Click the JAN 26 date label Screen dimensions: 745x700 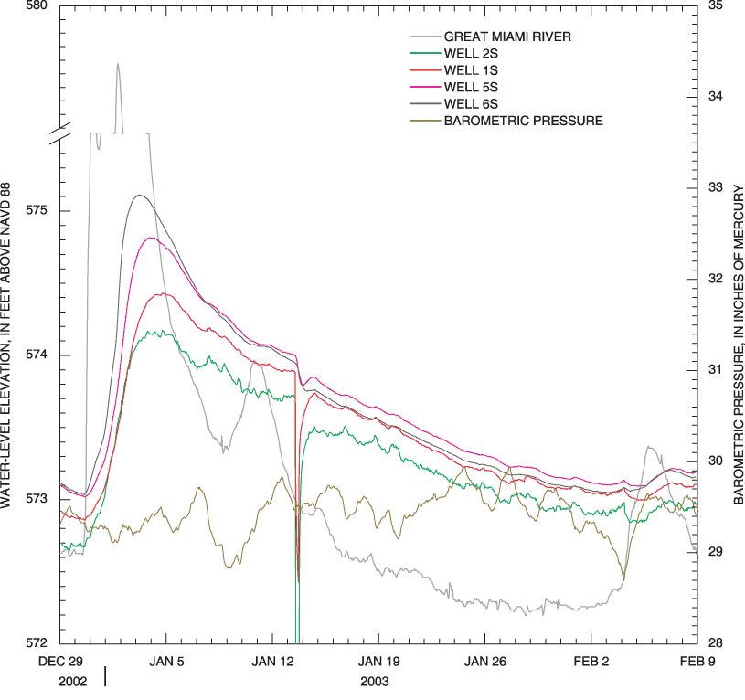(x=485, y=662)
